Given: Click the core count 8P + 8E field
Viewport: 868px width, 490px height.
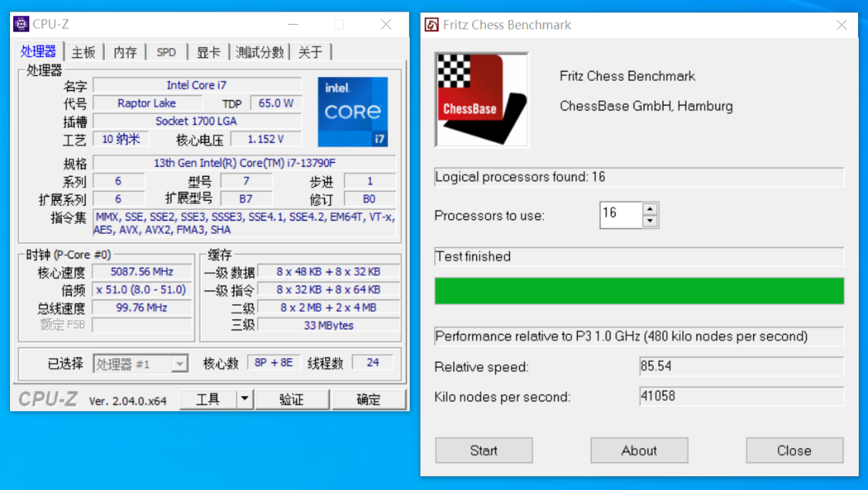Looking at the screenshot, I should click(x=273, y=363).
